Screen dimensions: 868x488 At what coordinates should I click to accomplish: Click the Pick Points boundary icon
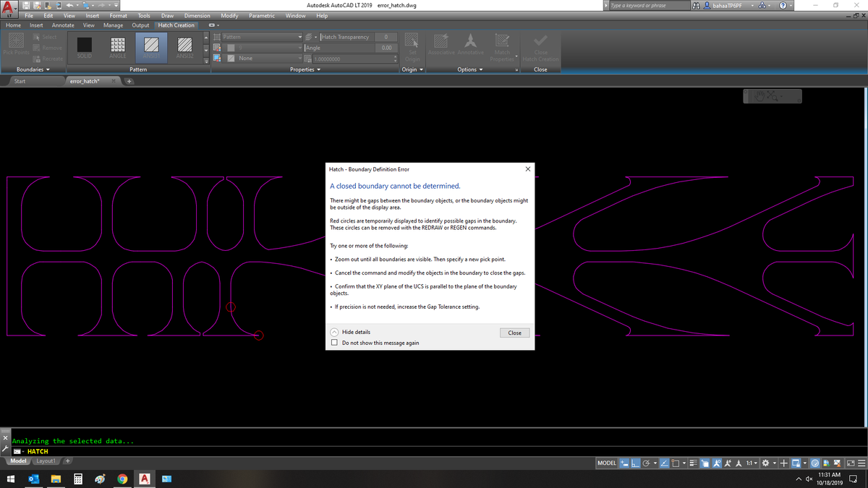(17, 40)
